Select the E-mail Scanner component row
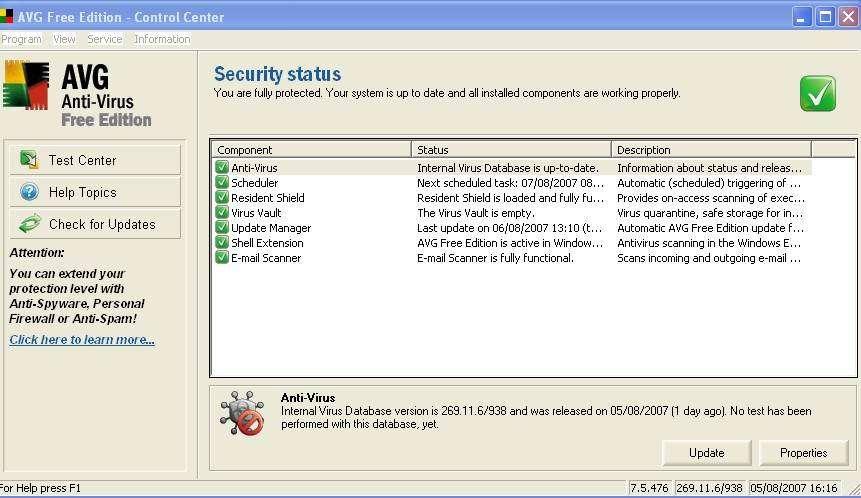The height and width of the screenshot is (498, 861). tap(512, 258)
